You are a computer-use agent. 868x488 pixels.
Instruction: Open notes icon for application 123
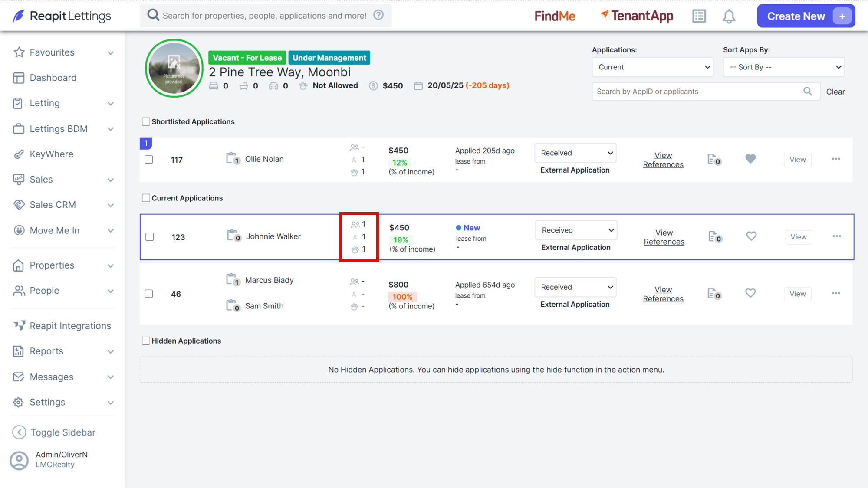(x=714, y=237)
